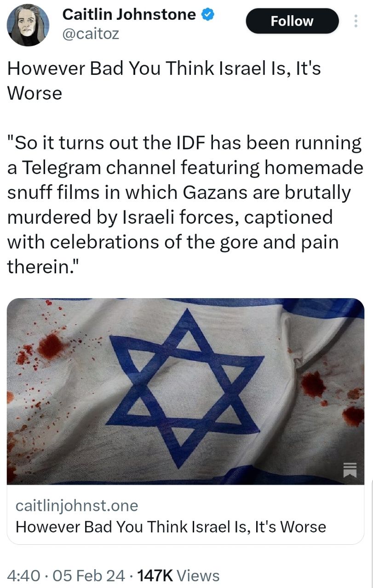Open the Caitlin Johnstone display name
This screenshot has width=373, height=588.
pos(129,15)
